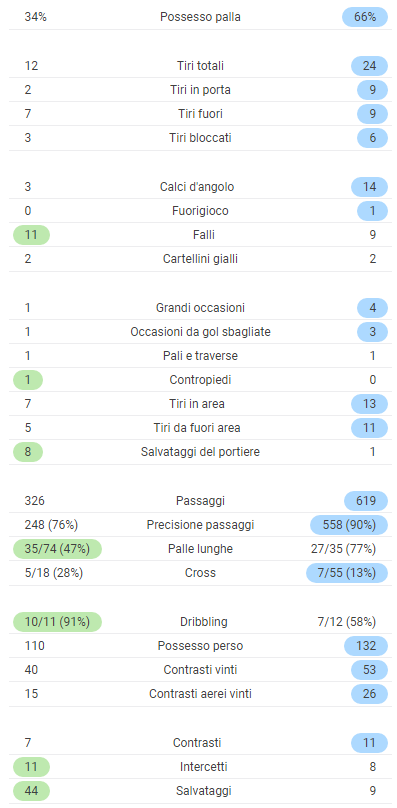397x808 pixels.
Task: Click the Occasioni da gol sbagliate label
Action: [x=200, y=332]
